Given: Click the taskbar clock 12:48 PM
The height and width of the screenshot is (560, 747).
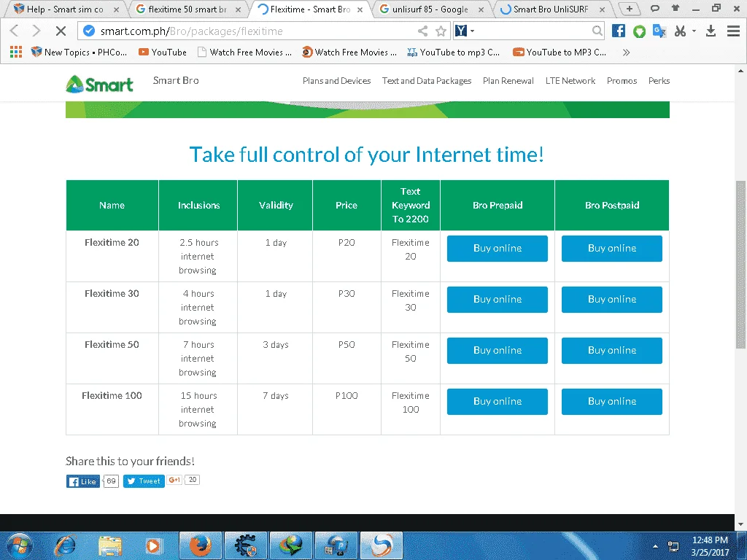Looking at the screenshot, I should 709,540.
